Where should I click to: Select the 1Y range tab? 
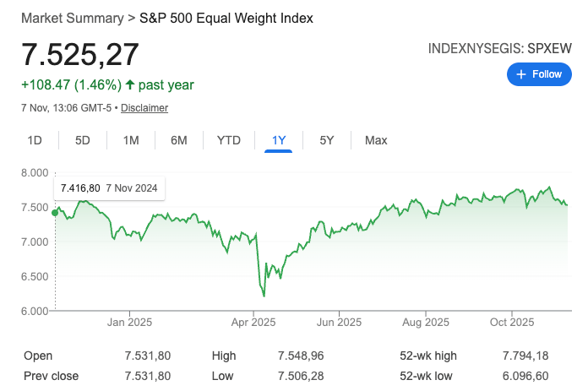tap(278, 140)
